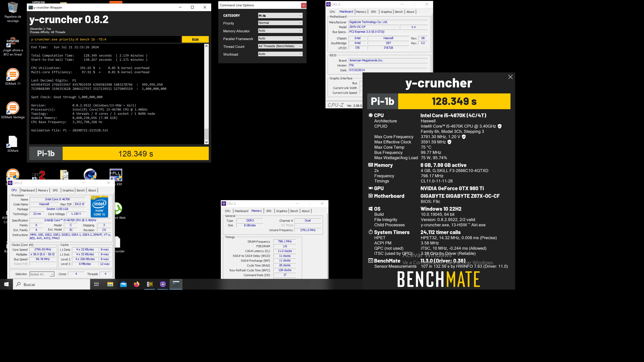Screen dimensions: 644x362
Task: Select SPD tab in CPU-Z Memory window
Action: [x=269, y=211]
